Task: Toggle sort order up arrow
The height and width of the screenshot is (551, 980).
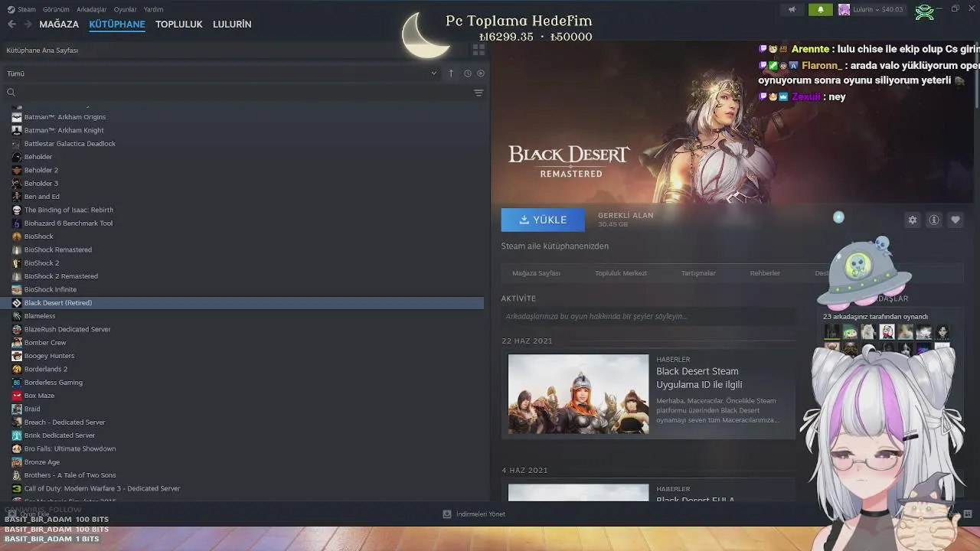Action: [451, 73]
